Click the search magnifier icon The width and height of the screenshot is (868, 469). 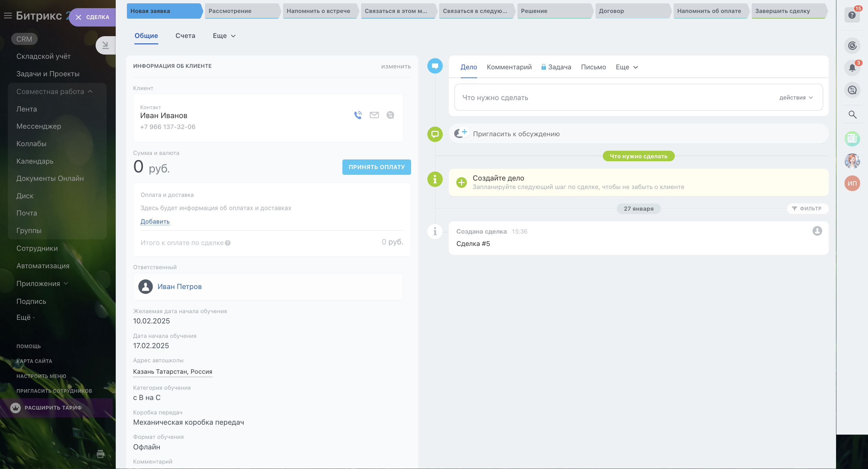(852, 115)
